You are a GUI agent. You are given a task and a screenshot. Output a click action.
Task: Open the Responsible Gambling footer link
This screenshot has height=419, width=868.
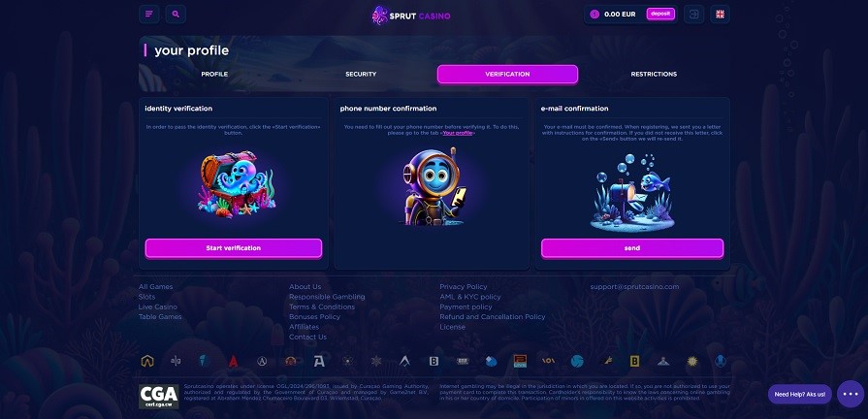(x=327, y=297)
